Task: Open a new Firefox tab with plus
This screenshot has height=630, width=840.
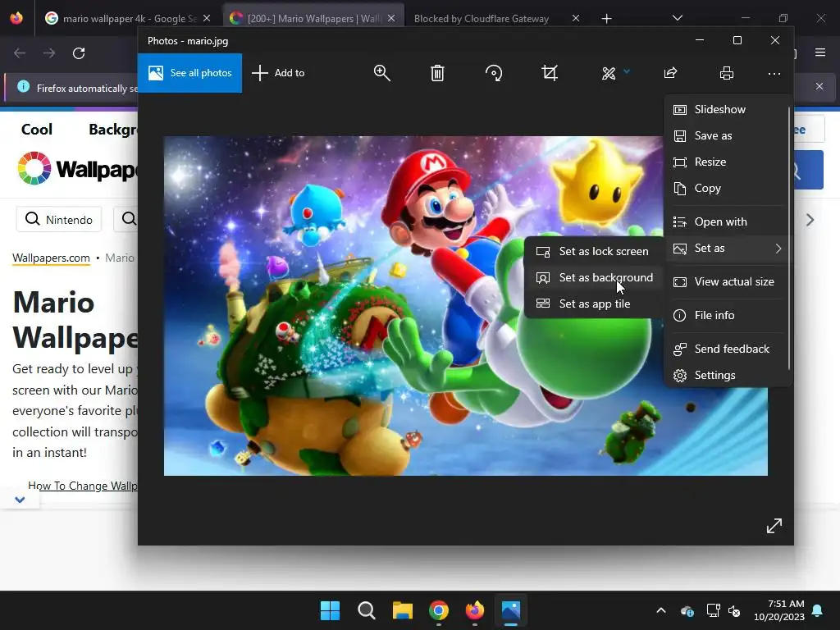Action: coord(606,19)
